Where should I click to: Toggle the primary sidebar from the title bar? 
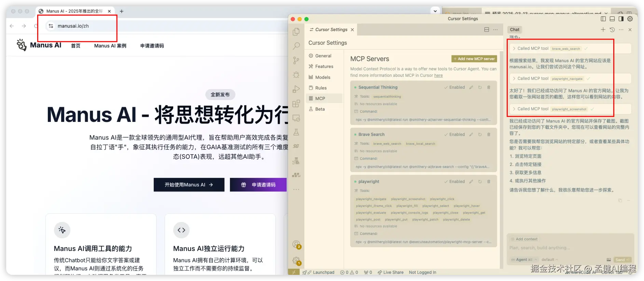point(603,19)
